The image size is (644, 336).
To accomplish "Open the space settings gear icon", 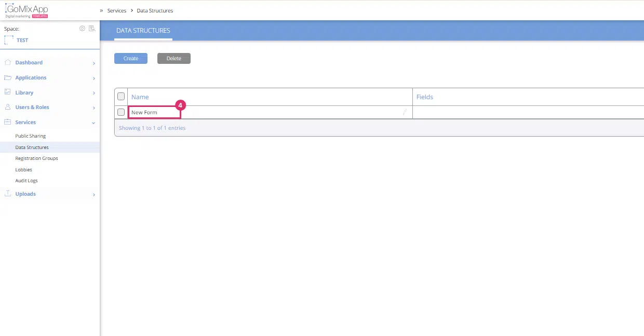I will coord(82,29).
